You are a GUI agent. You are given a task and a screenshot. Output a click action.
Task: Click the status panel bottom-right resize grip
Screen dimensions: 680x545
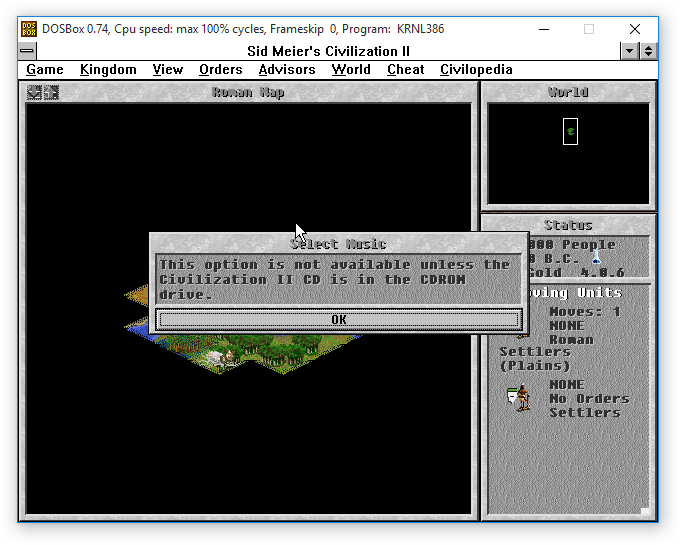click(x=645, y=511)
